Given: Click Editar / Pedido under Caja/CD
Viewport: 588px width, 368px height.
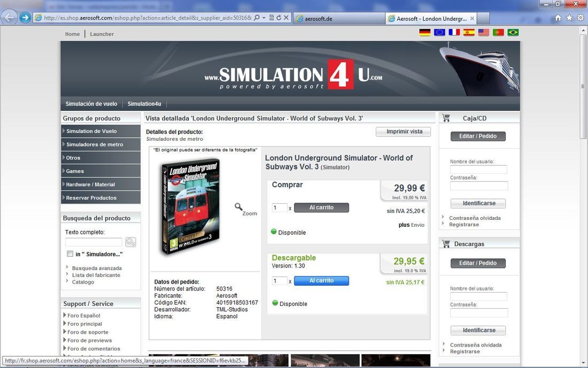Looking at the screenshot, I should [x=478, y=136].
